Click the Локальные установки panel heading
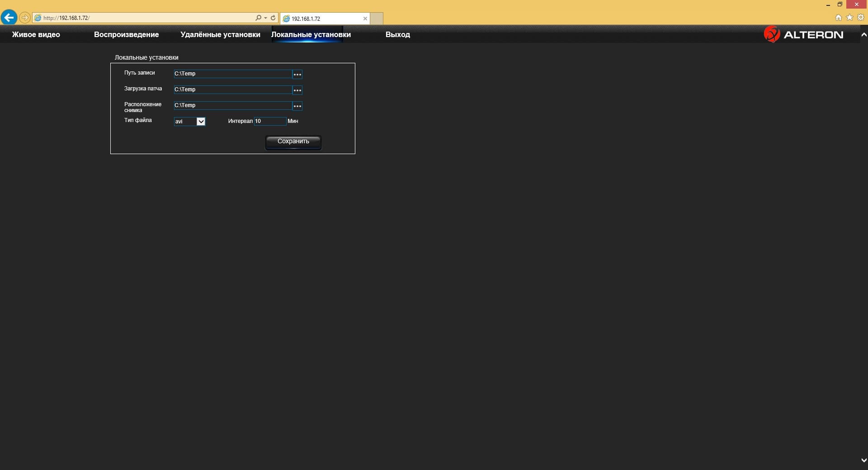This screenshot has height=470, width=868. tap(146, 57)
